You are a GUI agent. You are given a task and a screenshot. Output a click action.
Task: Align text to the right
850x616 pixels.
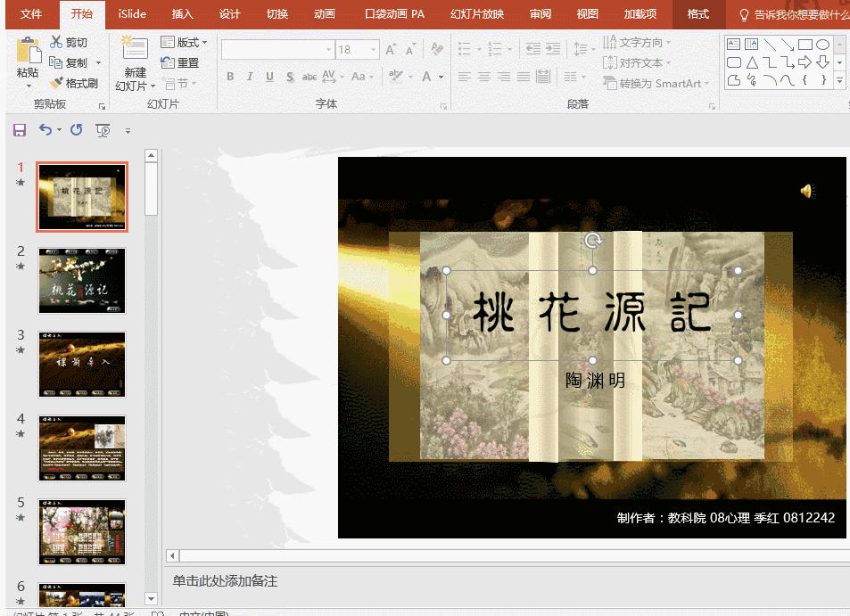[504, 77]
